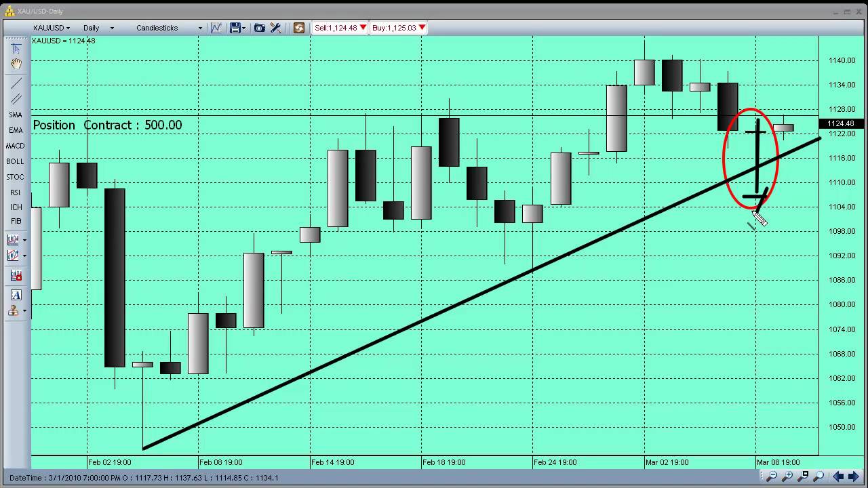This screenshot has height=488, width=868.
Task: Select the parallel channel lines tool
Action: click(16, 98)
